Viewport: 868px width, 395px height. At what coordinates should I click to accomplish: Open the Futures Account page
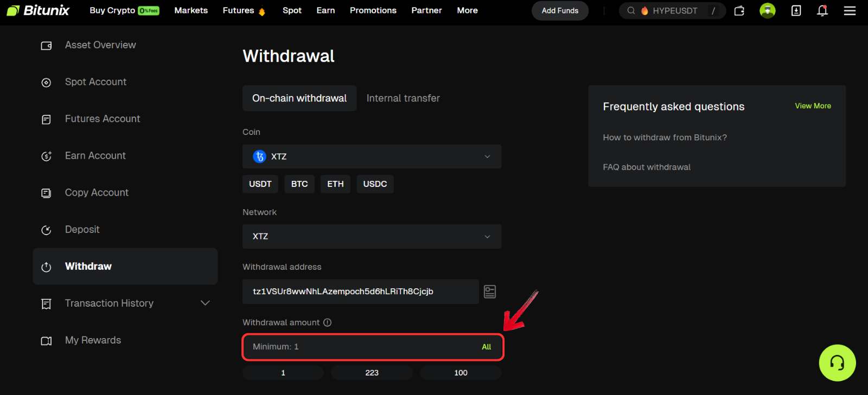point(103,119)
